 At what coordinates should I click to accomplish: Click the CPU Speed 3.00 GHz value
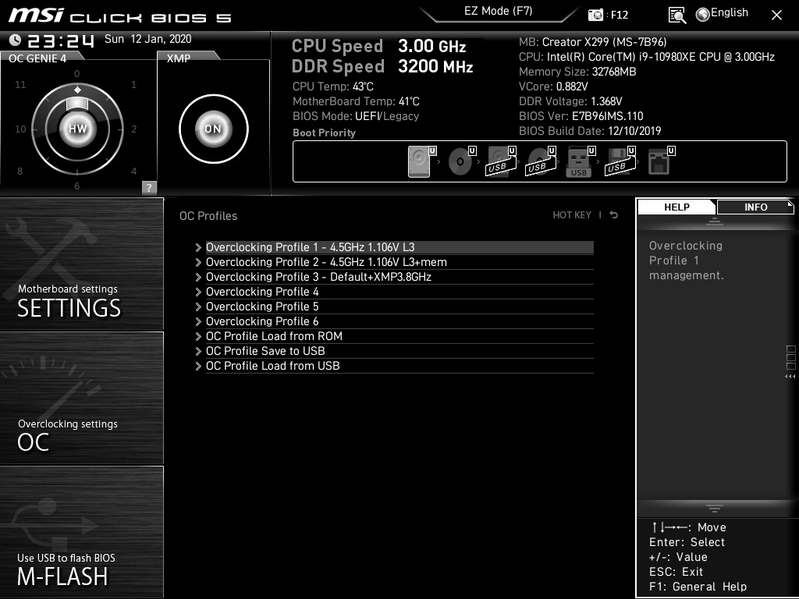point(432,46)
